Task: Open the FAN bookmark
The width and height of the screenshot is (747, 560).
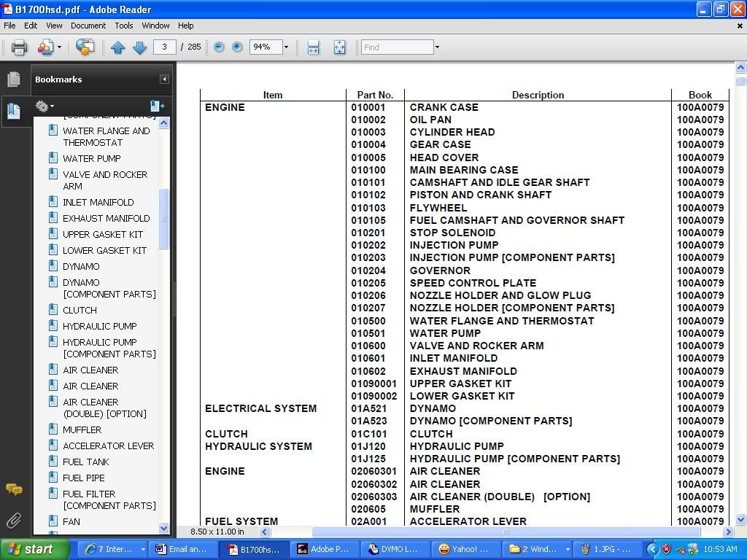Action: [x=71, y=522]
